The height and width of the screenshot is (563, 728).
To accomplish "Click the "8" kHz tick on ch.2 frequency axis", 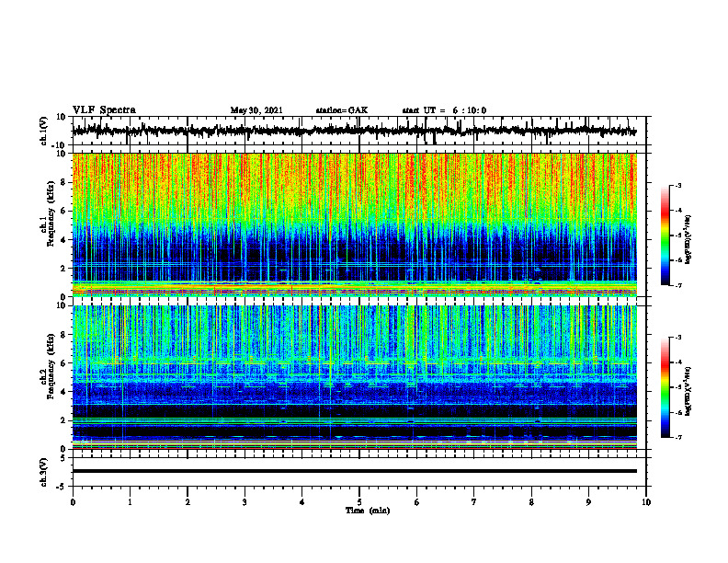I will (63, 335).
